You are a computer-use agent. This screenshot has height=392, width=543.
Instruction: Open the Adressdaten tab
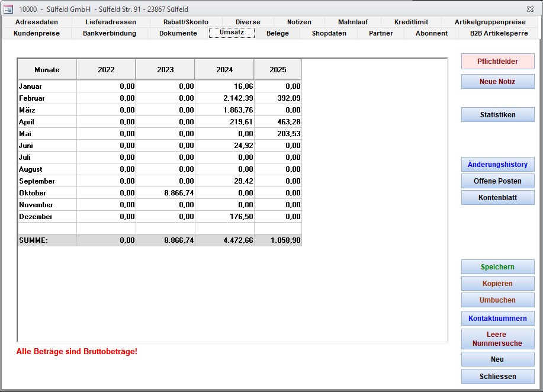tap(37, 22)
